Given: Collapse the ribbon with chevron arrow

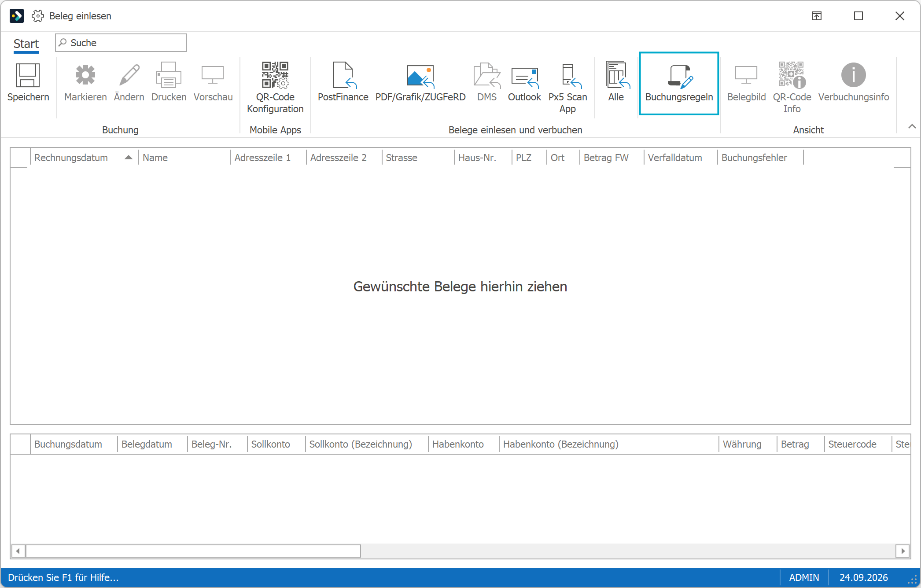Looking at the screenshot, I should 912,127.
